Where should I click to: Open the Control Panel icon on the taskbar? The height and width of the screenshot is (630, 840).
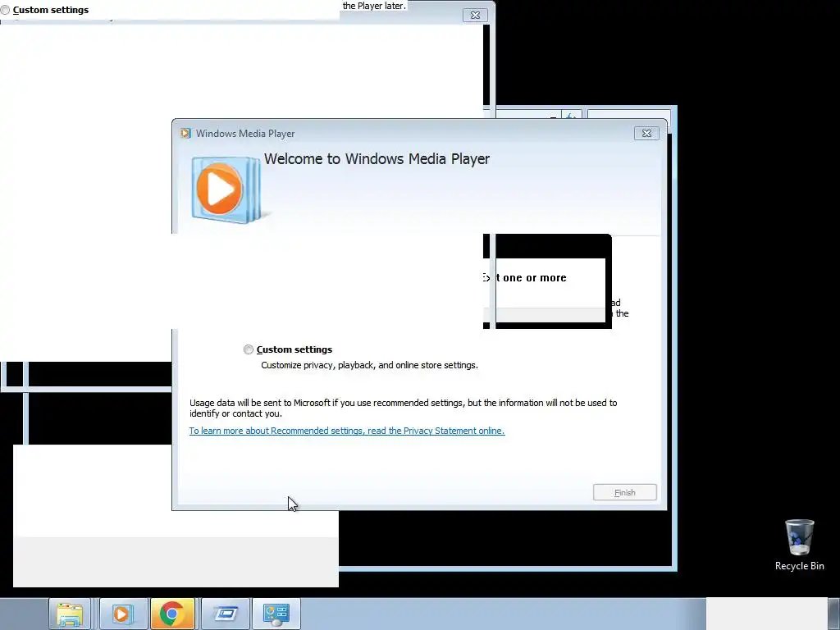(x=276, y=614)
